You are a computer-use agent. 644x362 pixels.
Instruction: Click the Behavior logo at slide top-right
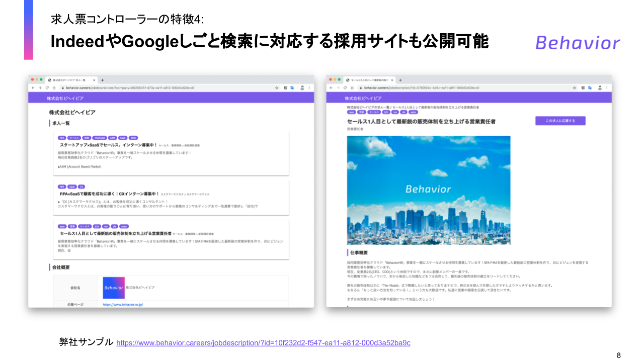(578, 43)
